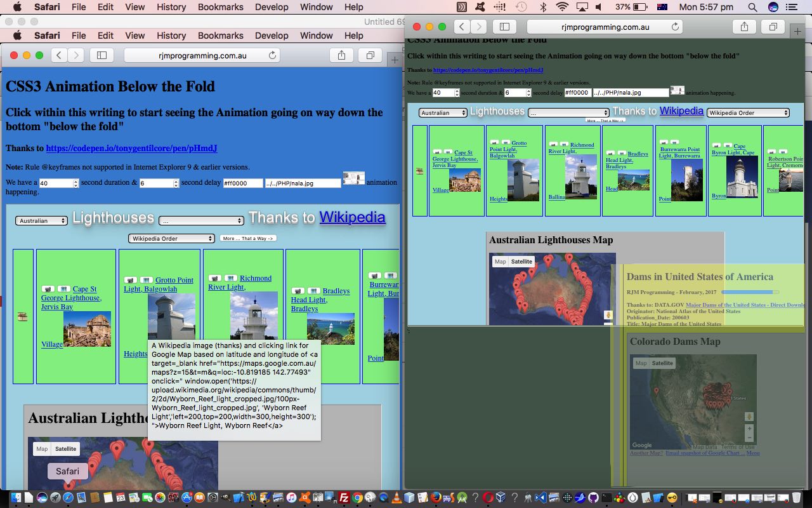Image resolution: width=812 pixels, height=508 pixels.
Task: Click the #ff0000 colour field in the left window
Action: tap(243, 183)
